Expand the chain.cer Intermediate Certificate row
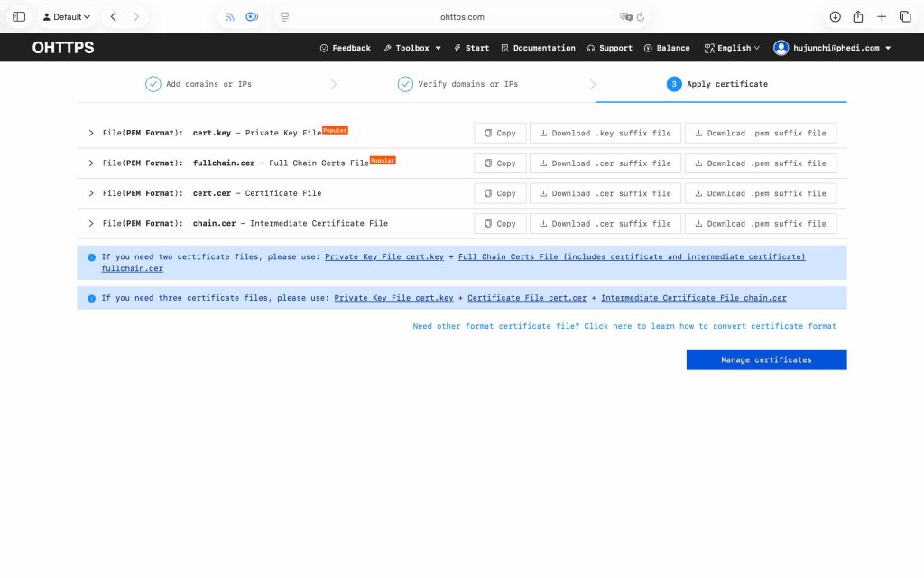924x578 pixels. (x=91, y=223)
